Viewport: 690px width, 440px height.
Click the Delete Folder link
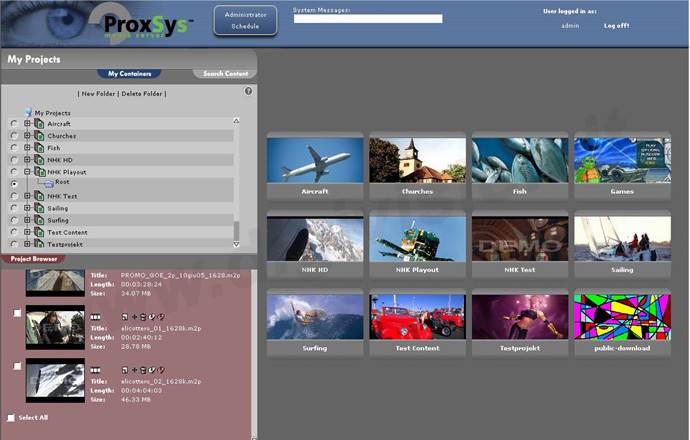142,94
